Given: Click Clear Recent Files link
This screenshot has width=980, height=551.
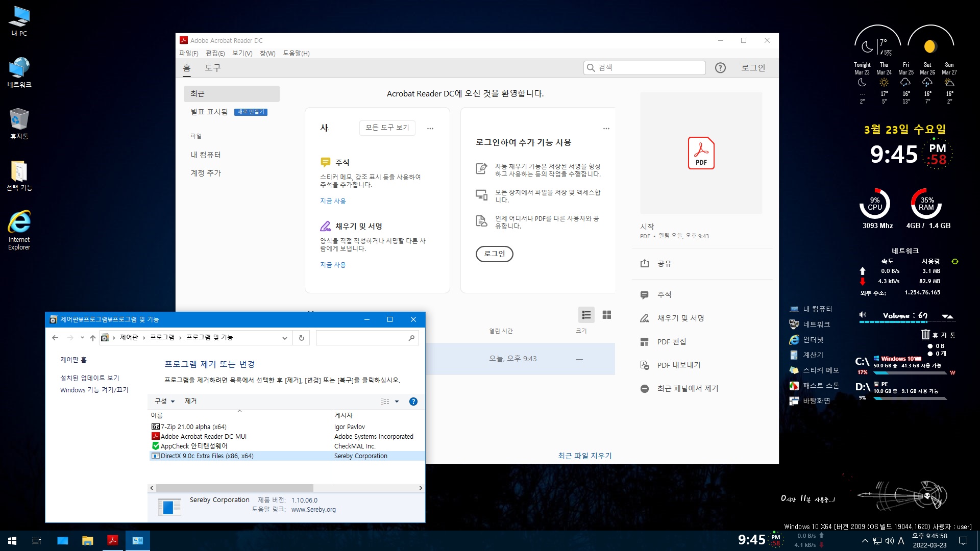Looking at the screenshot, I should point(584,456).
